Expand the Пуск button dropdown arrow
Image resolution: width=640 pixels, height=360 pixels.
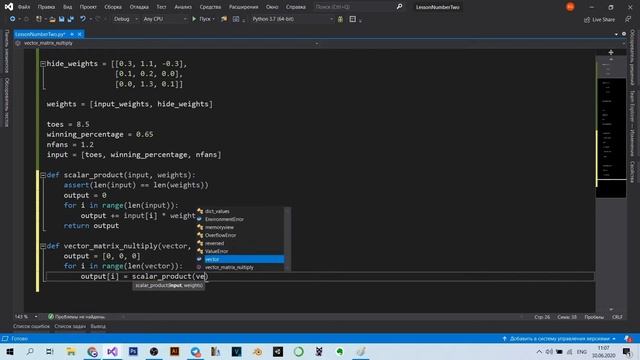(213, 19)
